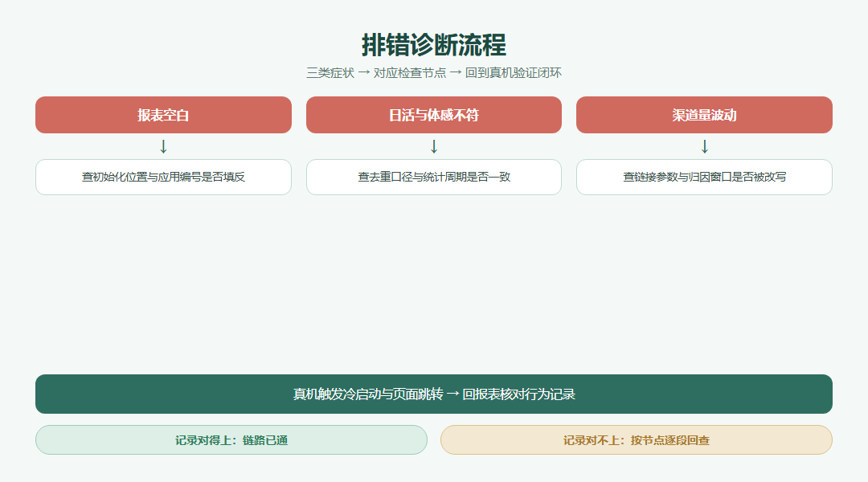Click the 日活与体感不符 symptom box
The image size is (868, 482).
pos(434,115)
